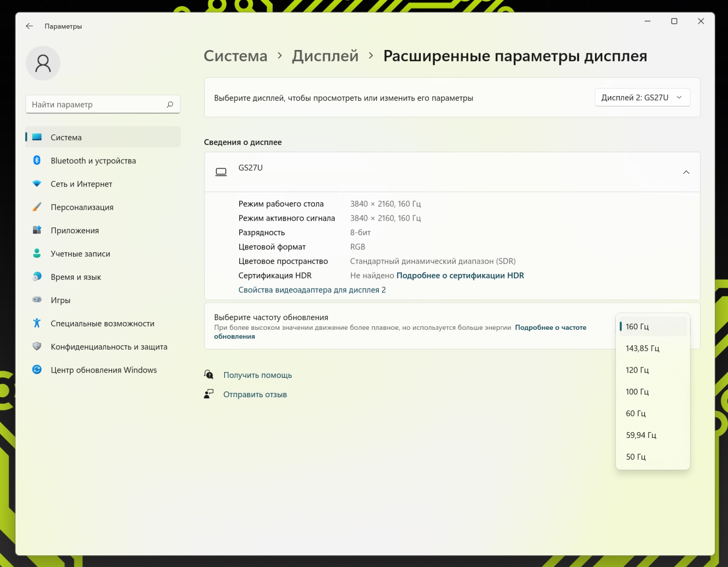Collapse the GS27U display info section
Viewport: 728px width, 567px height.
point(686,172)
